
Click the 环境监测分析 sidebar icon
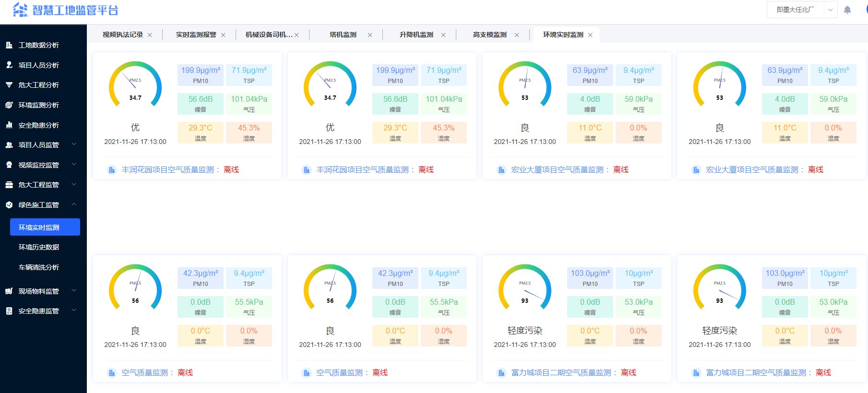pyautogui.click(x=9, y=105)
